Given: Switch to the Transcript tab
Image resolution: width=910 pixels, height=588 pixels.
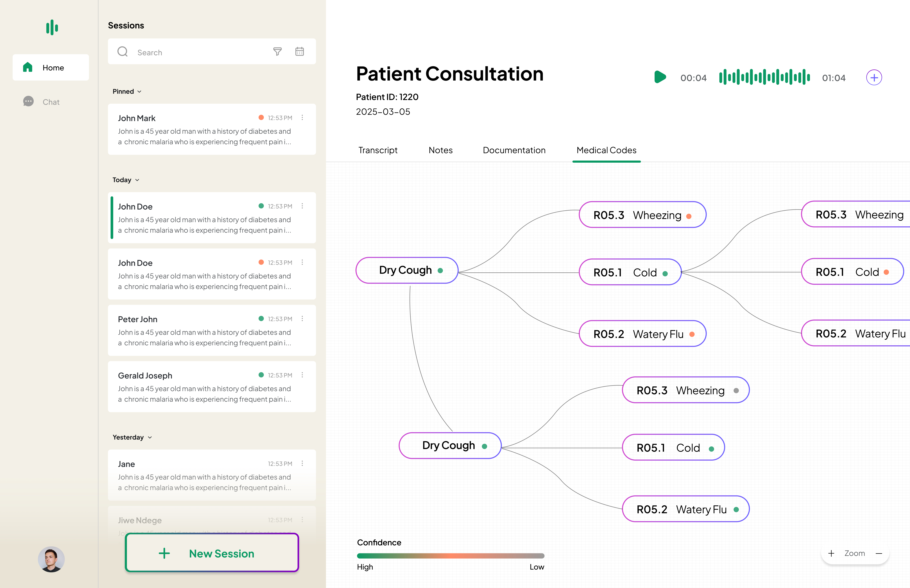Looking at the screenshot, I should coord(378,150).
